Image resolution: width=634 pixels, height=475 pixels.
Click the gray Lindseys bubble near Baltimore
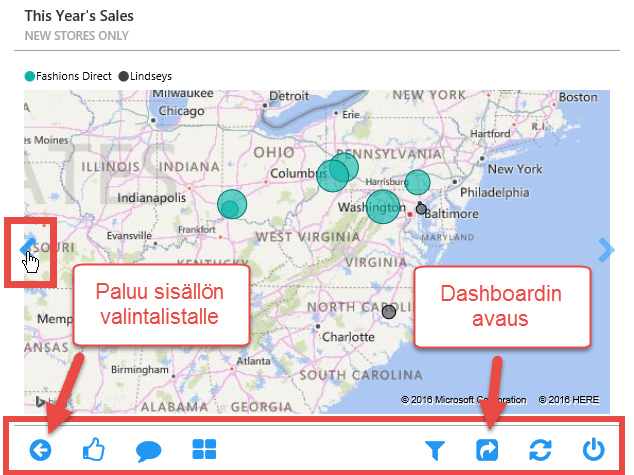click(421, 209)
